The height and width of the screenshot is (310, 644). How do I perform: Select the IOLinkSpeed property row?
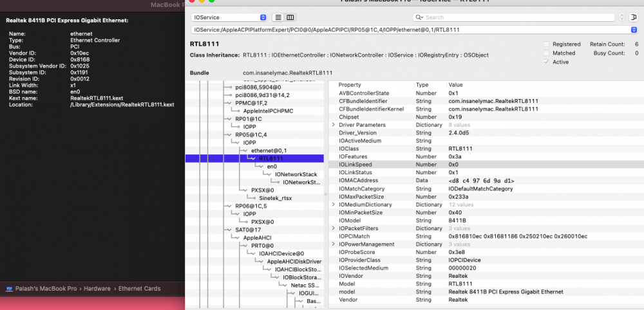click(486, 165)
